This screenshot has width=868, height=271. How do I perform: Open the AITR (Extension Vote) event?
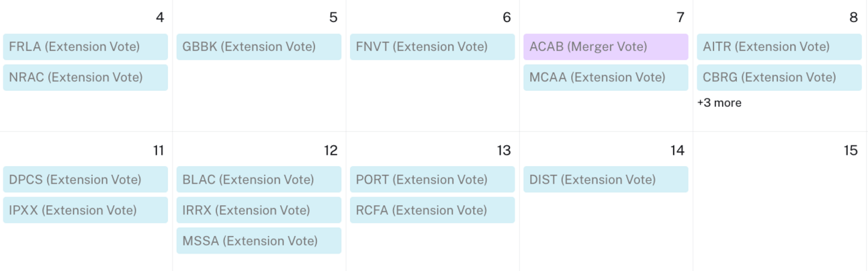tap(779, 47)
